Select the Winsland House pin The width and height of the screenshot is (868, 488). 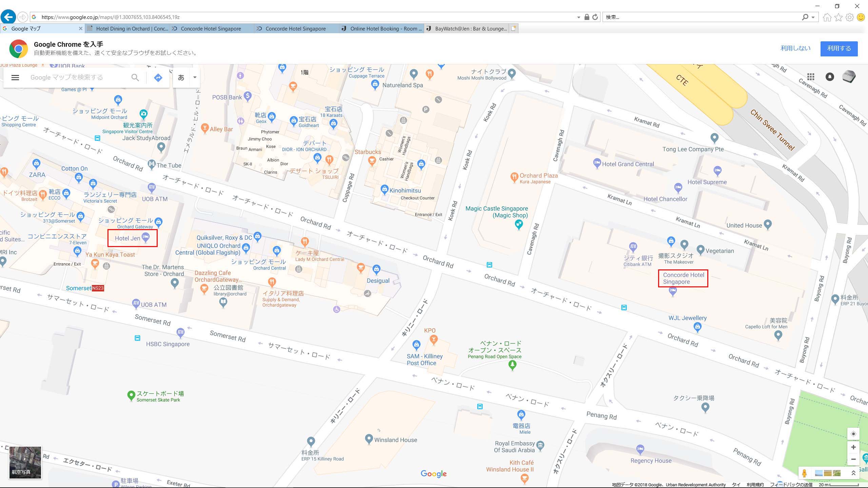[369, 439]
